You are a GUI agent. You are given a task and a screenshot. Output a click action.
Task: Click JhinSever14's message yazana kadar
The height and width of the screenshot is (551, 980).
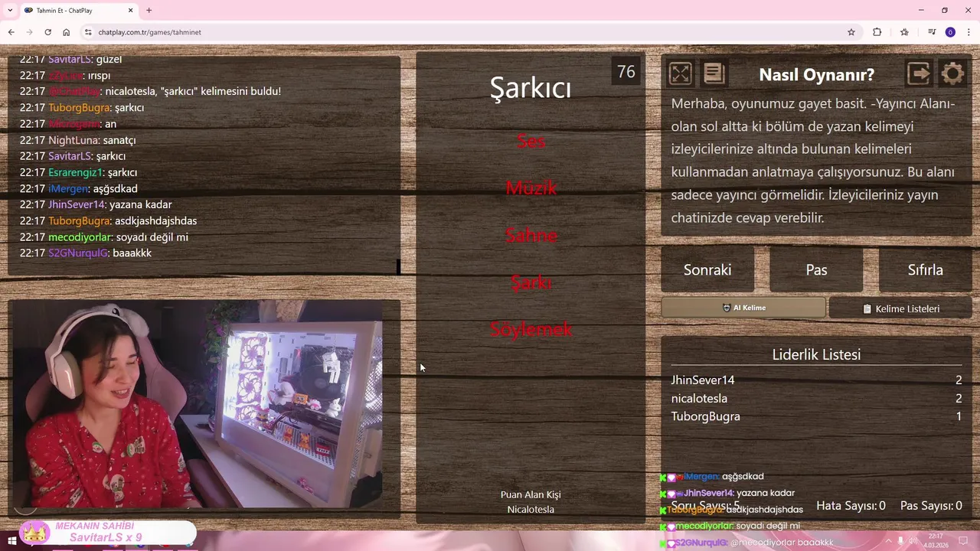(x=140, y=205)
